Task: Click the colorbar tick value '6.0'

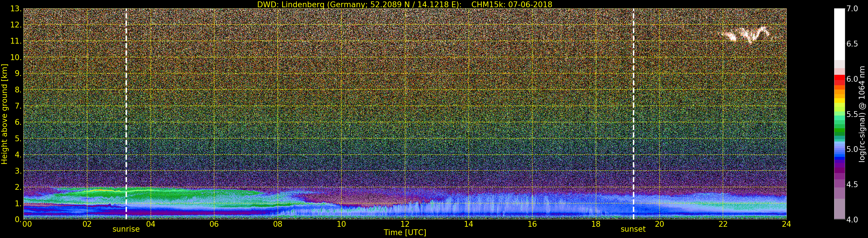Action: point(852,79)
